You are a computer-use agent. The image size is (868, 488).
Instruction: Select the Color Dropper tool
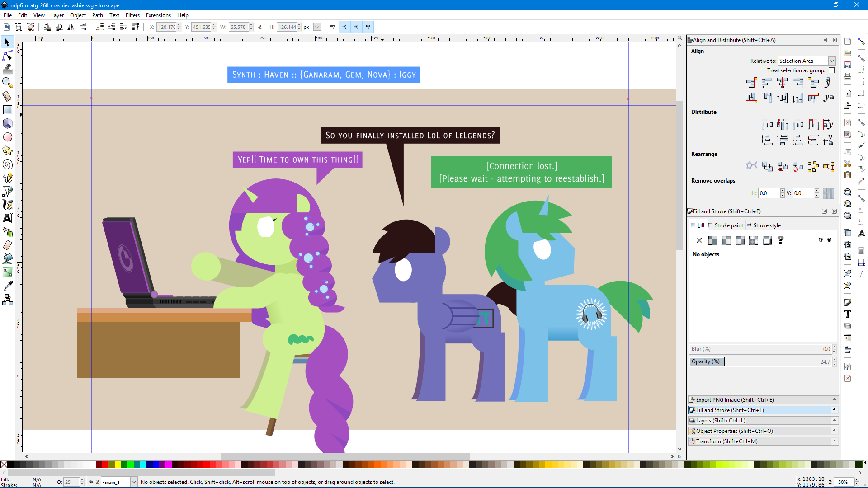click(x=7, y=286)
